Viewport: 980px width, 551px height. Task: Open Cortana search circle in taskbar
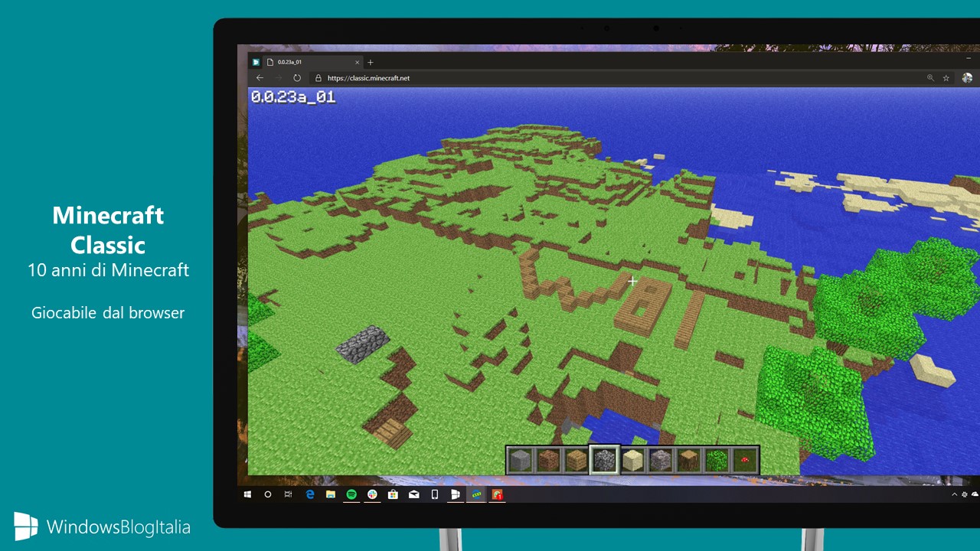268,494
